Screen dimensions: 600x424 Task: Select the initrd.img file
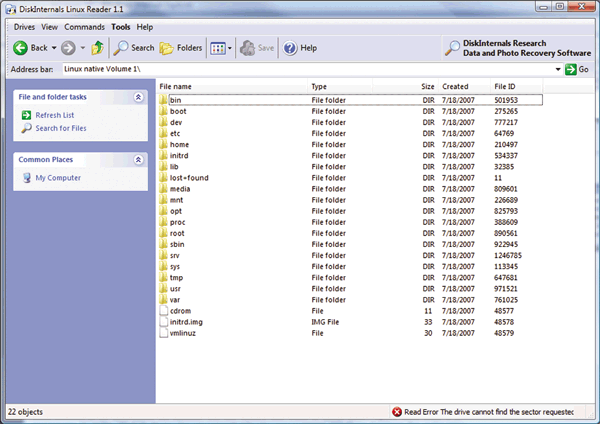[188, 322]
